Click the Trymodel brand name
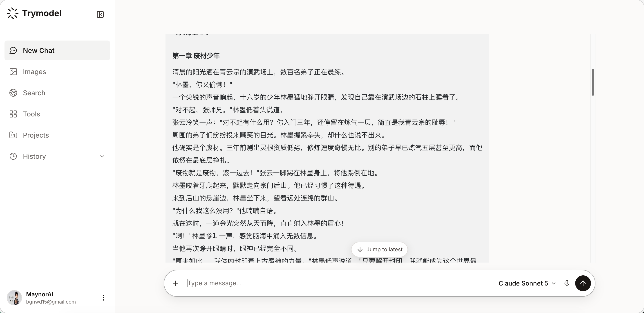The width and height of the screenshot is (644, 313). (42, 13)
